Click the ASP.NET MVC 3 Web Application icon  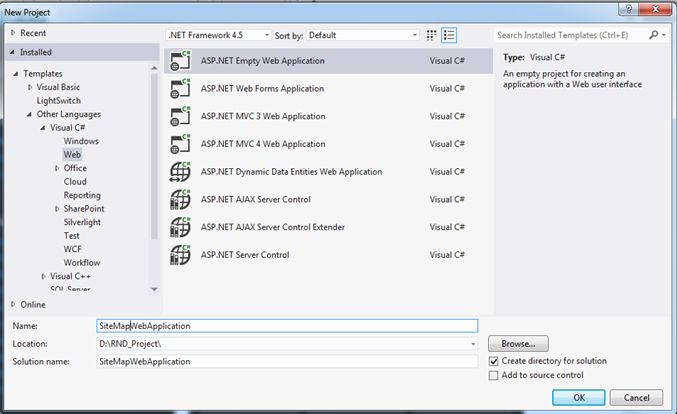coord(181,116)
